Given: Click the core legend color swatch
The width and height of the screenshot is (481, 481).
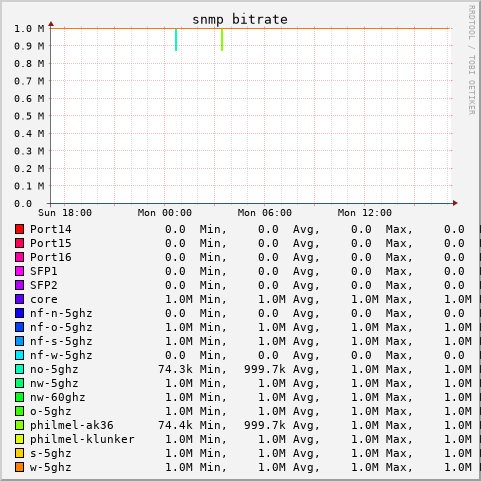Looking at the screenshot, I should click(19, 299).
